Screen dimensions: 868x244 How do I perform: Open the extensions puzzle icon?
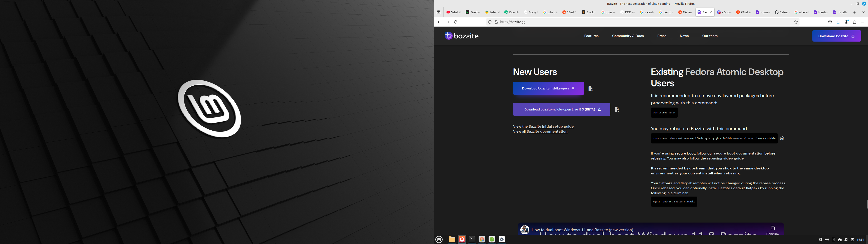tap(854, 22)
